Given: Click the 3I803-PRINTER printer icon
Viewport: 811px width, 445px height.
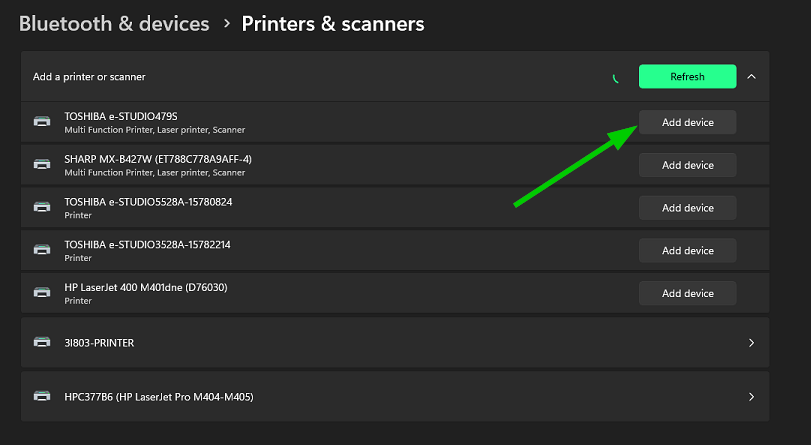Looking at the screenshot, I should [x=42, y=342].
